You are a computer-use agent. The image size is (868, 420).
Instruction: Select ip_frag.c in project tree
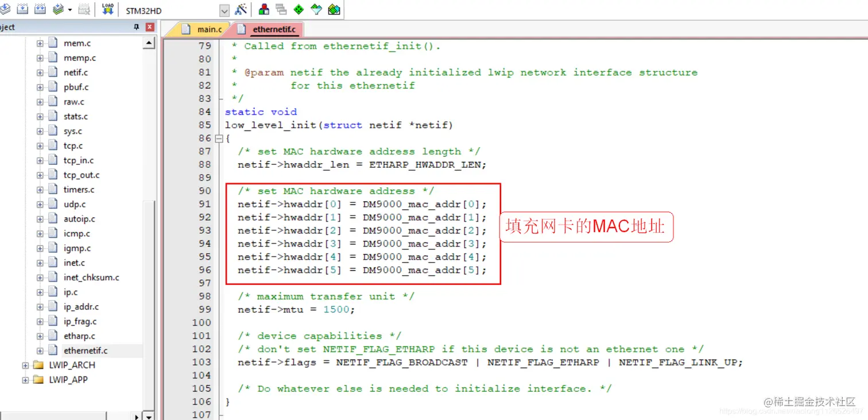(x=80, y=322)
